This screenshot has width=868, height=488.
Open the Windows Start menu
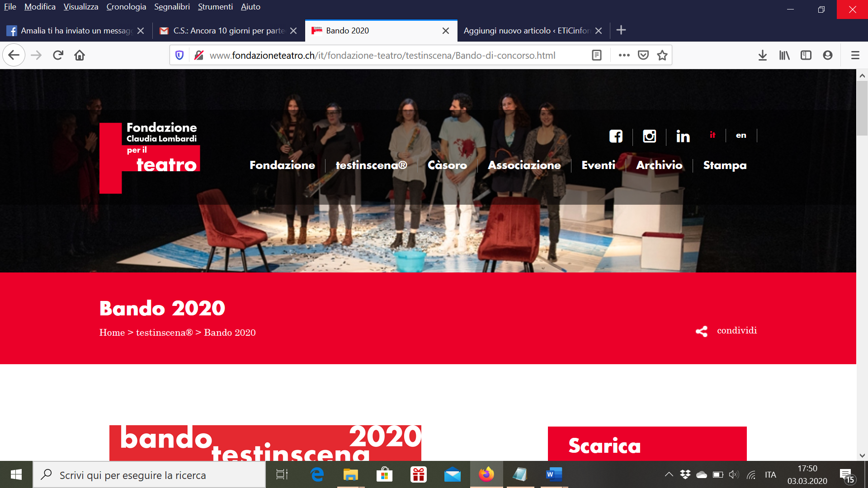(16, 475)
